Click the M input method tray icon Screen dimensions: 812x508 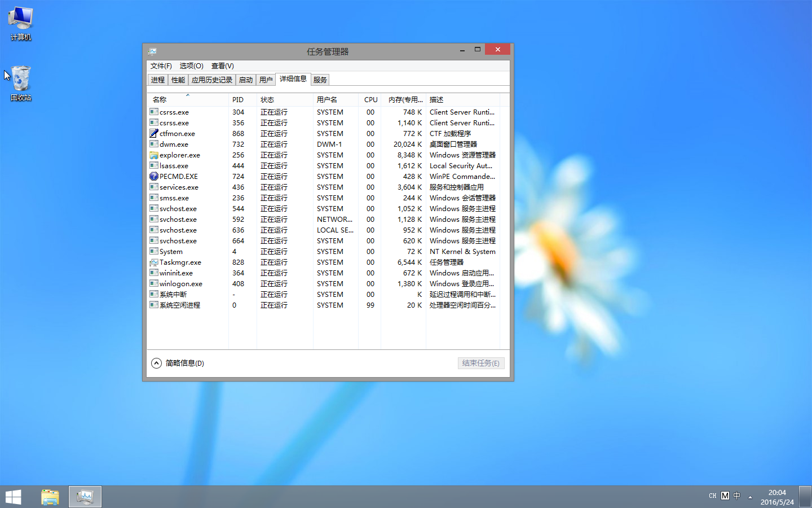coord(725,496)
